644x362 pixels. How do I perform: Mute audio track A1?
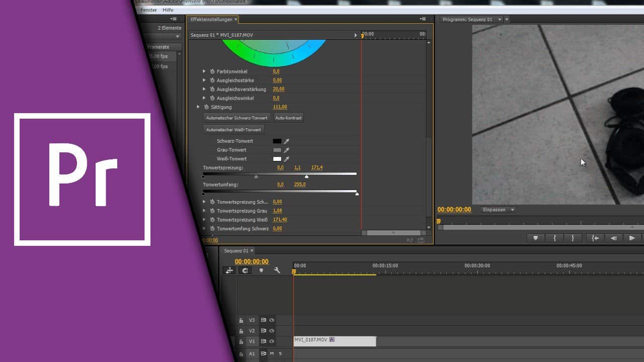(x=272, y=353)
